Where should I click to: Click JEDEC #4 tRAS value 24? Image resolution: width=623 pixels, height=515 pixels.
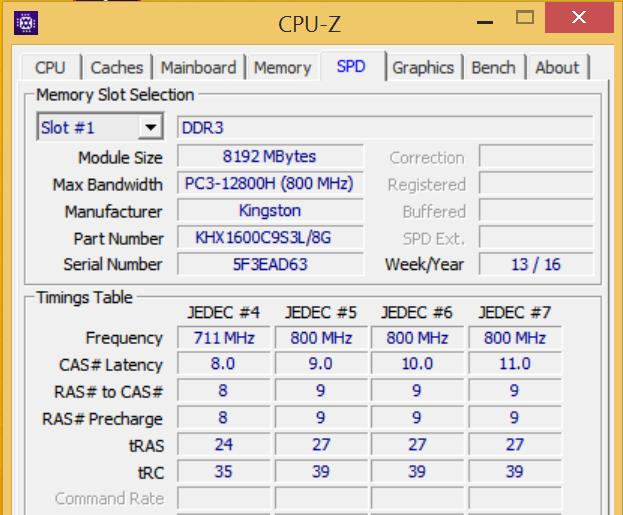(224, 444)
